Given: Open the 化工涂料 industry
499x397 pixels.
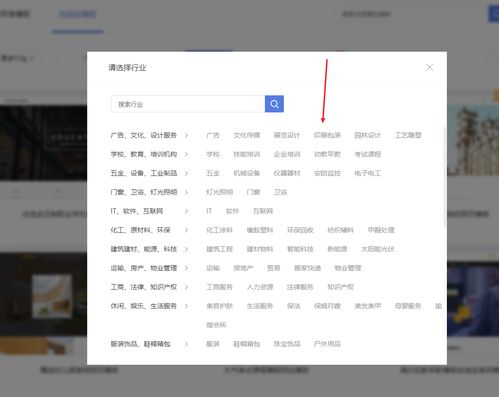Looking at the screenshot, I should click(x=219, y=230).
